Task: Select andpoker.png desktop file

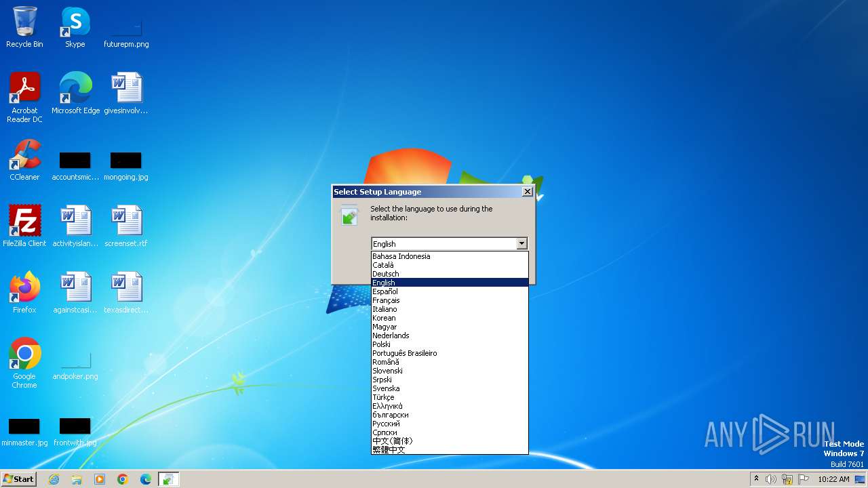Action: click(x=75, y=365)
